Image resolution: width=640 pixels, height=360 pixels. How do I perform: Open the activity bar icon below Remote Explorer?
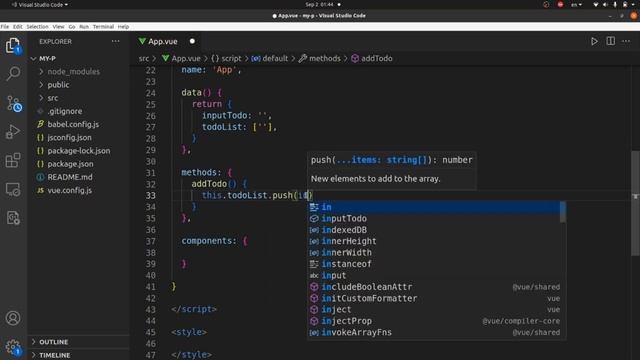tap(13, 218)
